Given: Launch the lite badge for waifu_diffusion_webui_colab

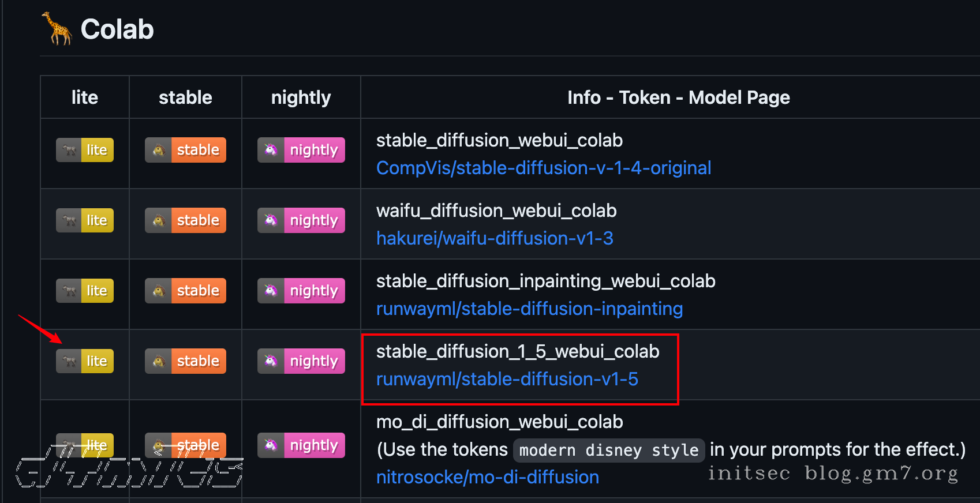Looking at the screenshot, I should (x=85, y=220).
